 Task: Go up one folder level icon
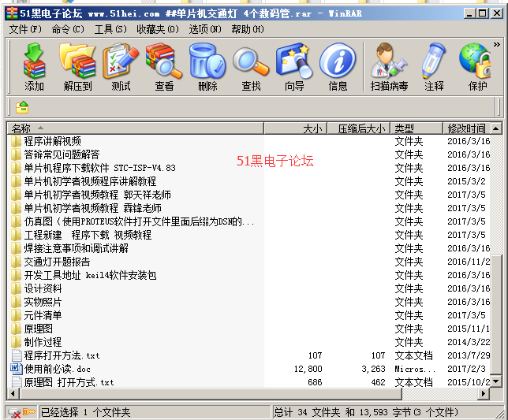[22, 107]
